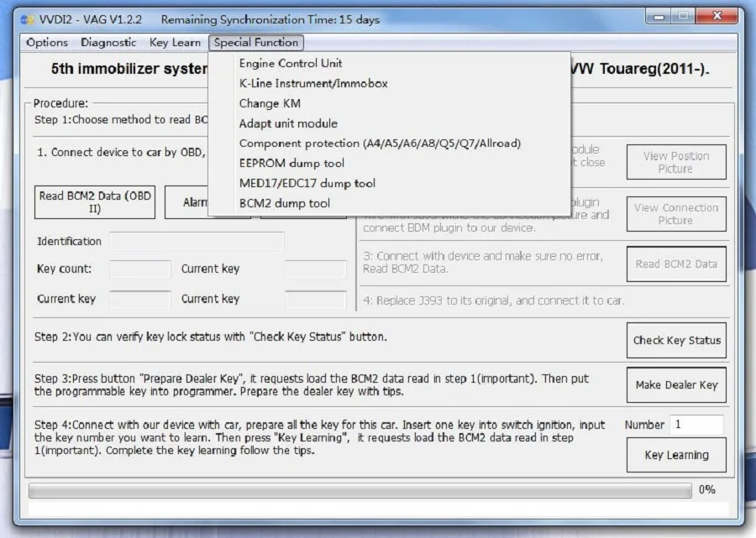Open the Options menu
This screenshot has width=756, height=538.
coord(47,42)
